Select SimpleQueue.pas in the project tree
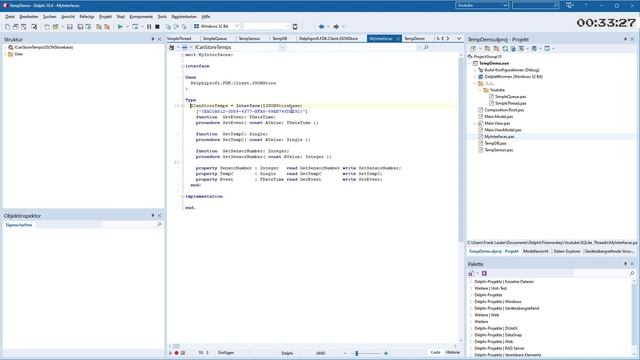 pos(510,97)
